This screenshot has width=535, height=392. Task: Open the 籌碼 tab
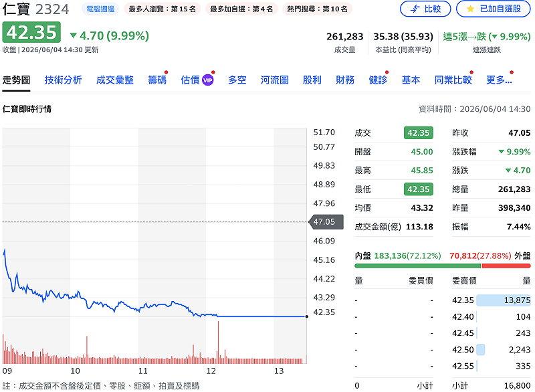(x=157, y=80)
